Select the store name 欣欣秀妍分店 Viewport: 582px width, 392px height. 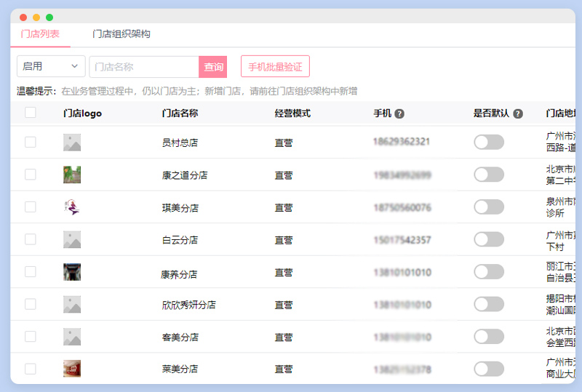click(x=189, y=305)
